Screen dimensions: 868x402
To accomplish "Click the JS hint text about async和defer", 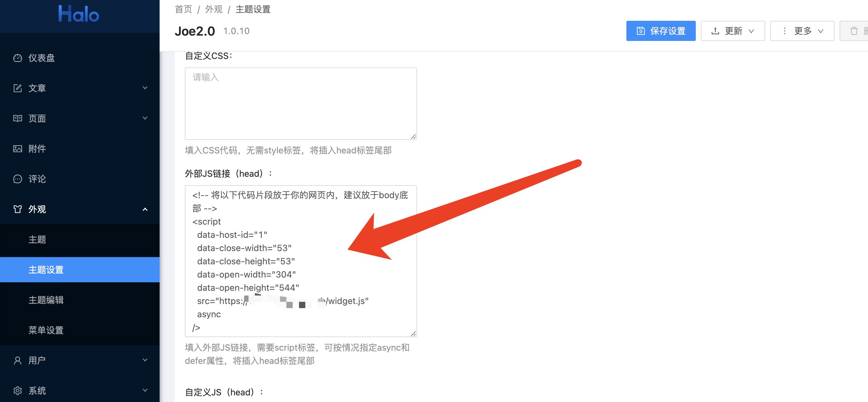I will click(x=297, y=354).
